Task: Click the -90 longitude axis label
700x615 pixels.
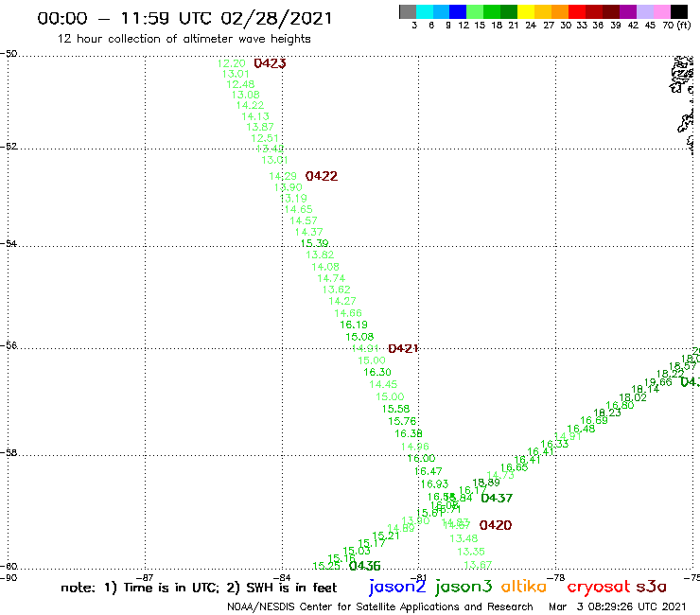Action: [x=8, y=577]
